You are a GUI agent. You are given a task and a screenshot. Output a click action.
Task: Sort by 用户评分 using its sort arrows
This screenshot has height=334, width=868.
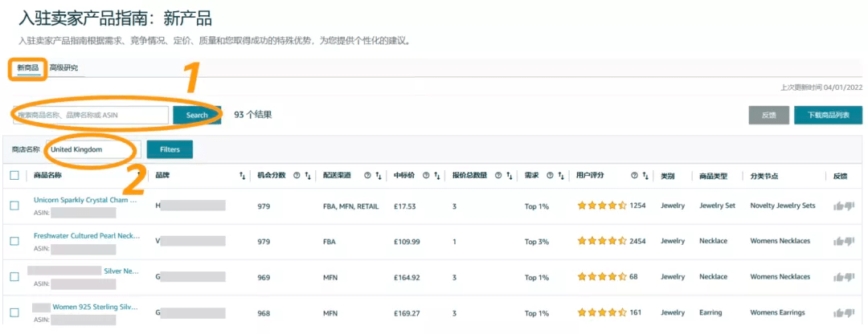tap(645, 175)
